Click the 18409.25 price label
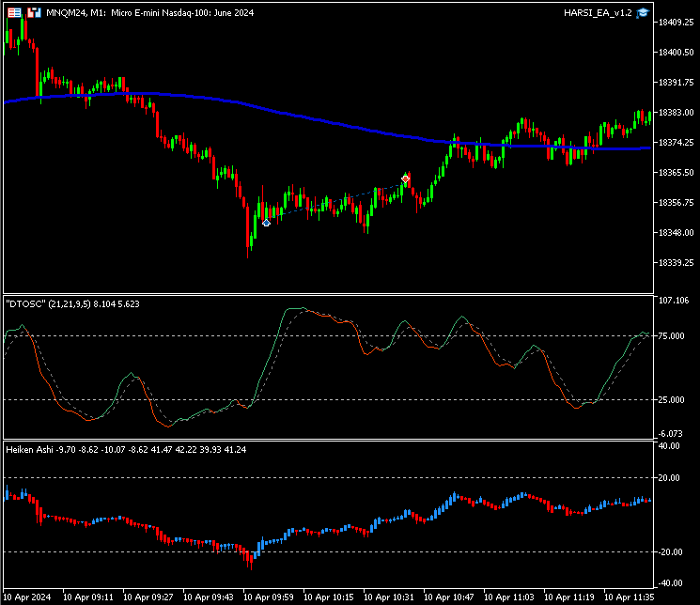This screenshot has width=700, height=605. (x=676, y=23)
